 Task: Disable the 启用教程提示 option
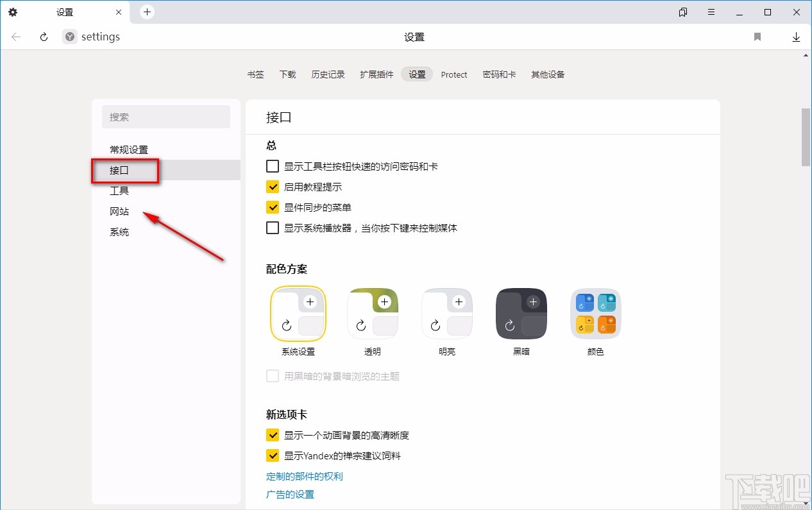click(x=272, y=187)
